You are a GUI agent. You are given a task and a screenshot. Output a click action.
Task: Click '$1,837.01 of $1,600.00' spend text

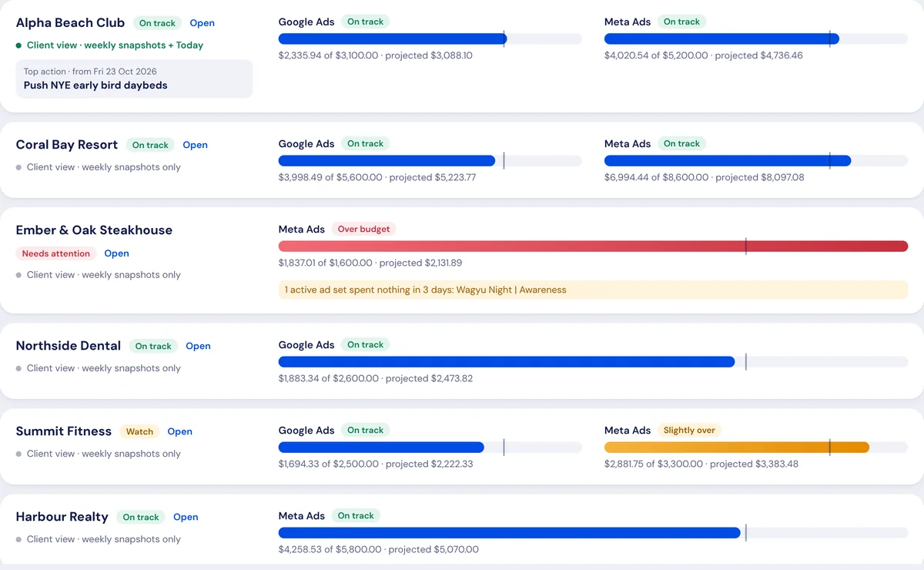pyautogui.click(x=326, y=263)
